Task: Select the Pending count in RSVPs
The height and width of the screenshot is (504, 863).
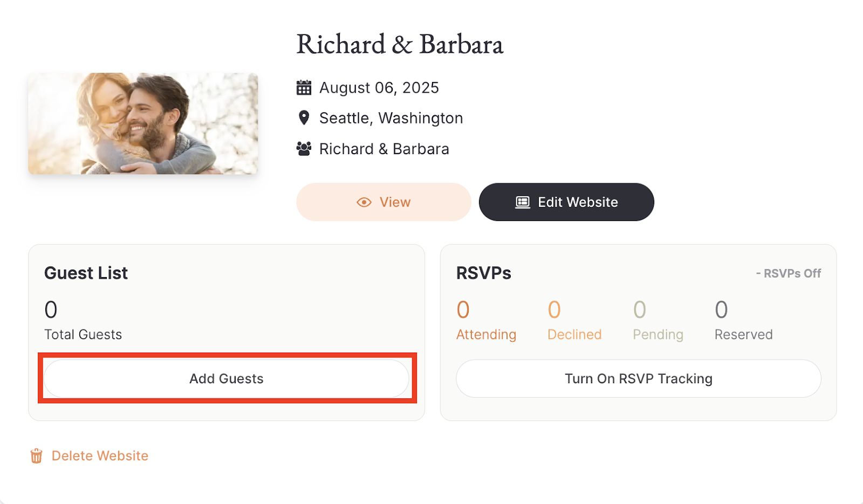Action: coord(640,310)
